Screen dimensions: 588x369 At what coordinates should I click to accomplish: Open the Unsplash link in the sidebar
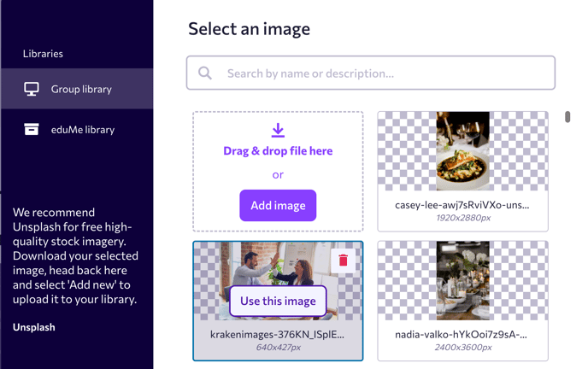pyautogui.click(x=34, y=327)
